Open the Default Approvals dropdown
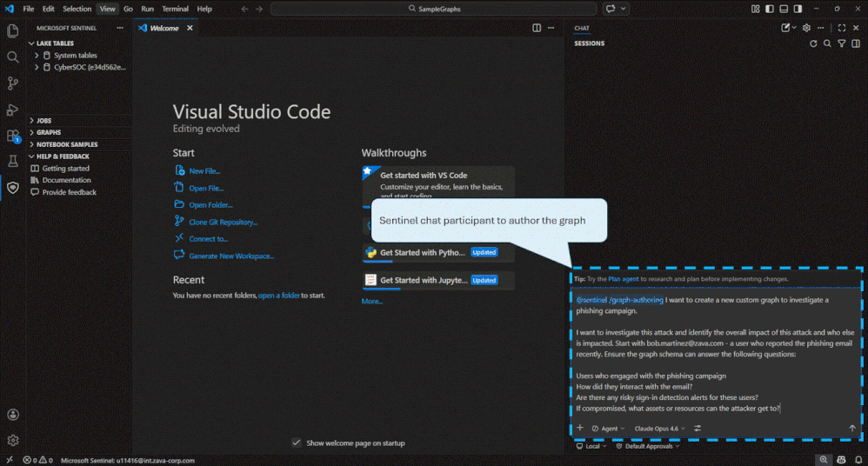868x466 pixels. 648,446
